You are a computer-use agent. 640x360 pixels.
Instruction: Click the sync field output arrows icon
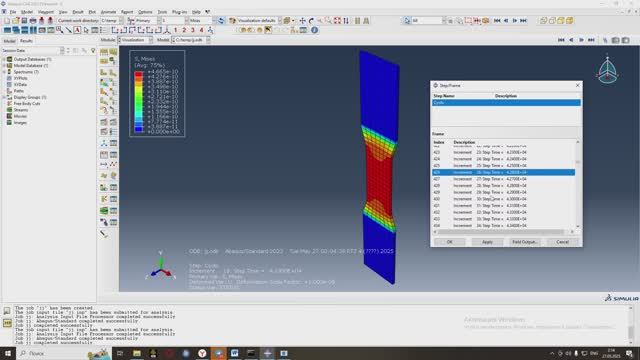point(221,20)
